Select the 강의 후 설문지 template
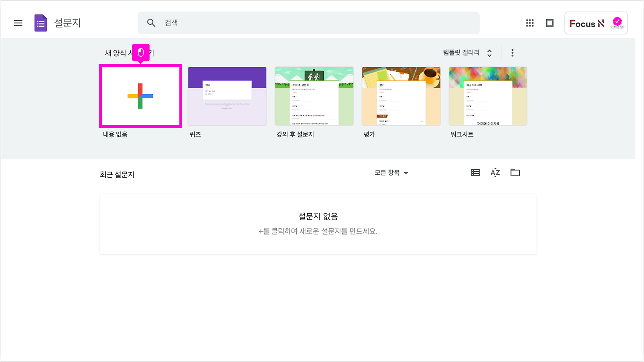The image size is (644, 362). click(x=314, y=96)
